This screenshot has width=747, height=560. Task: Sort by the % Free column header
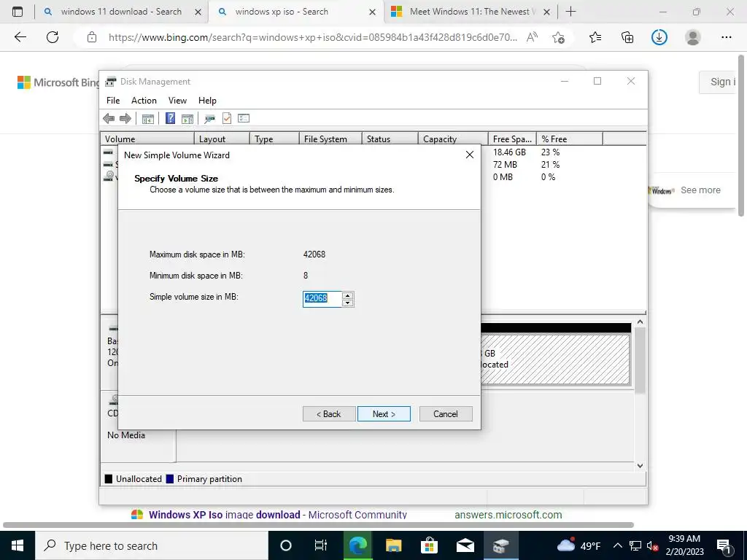click(570, 139)
